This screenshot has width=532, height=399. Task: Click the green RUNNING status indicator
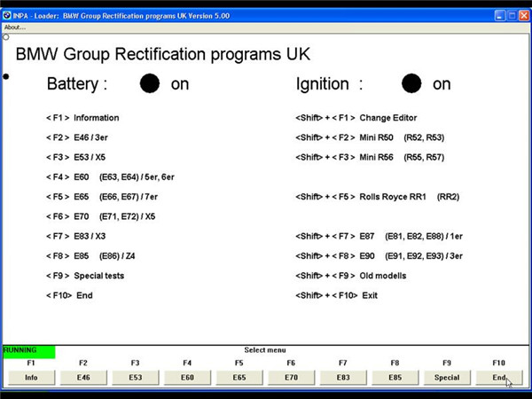point(29,352)
